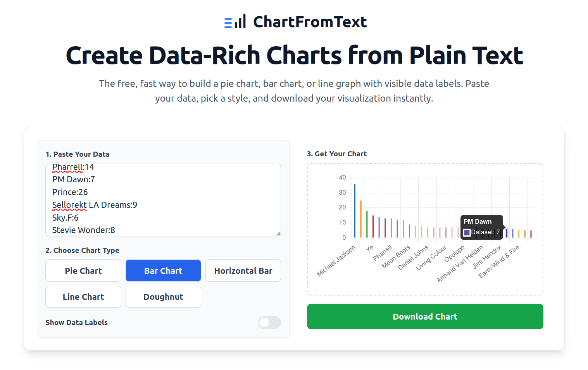Click the ChartFromText bar logo icon
The height and width of the screenshot is (370, 588).
235,21
